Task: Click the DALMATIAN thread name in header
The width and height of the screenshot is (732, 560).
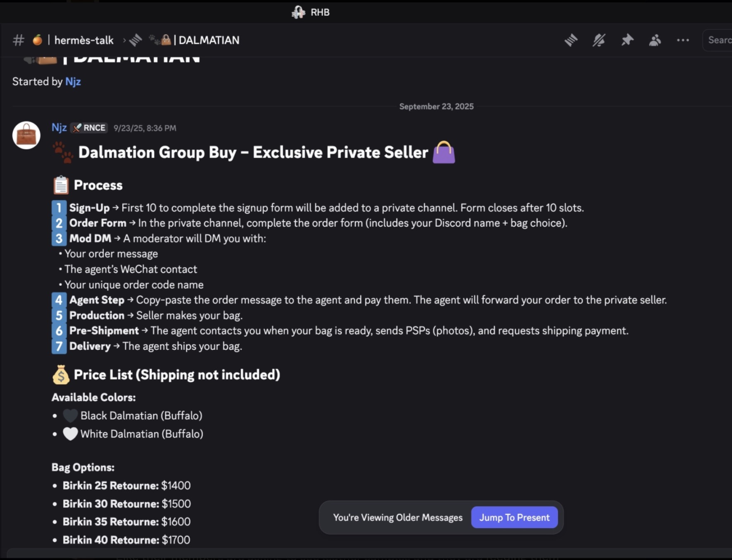Action: (x=209, y=40)
